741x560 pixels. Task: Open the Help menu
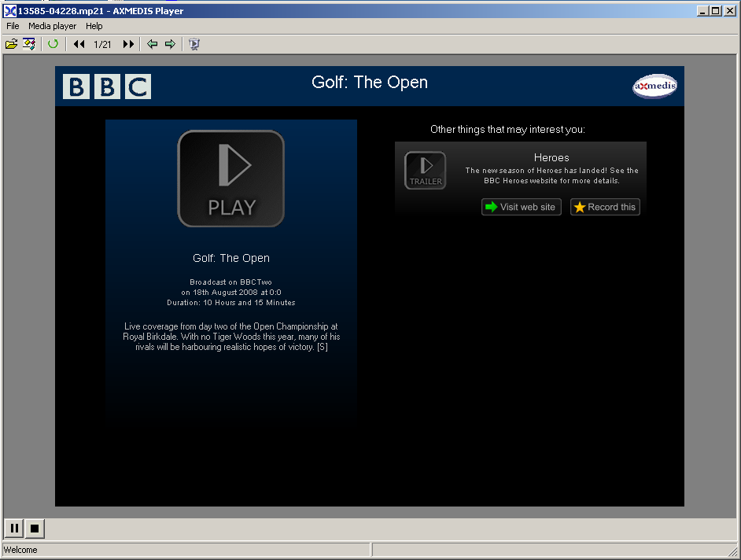click(94, 26)
